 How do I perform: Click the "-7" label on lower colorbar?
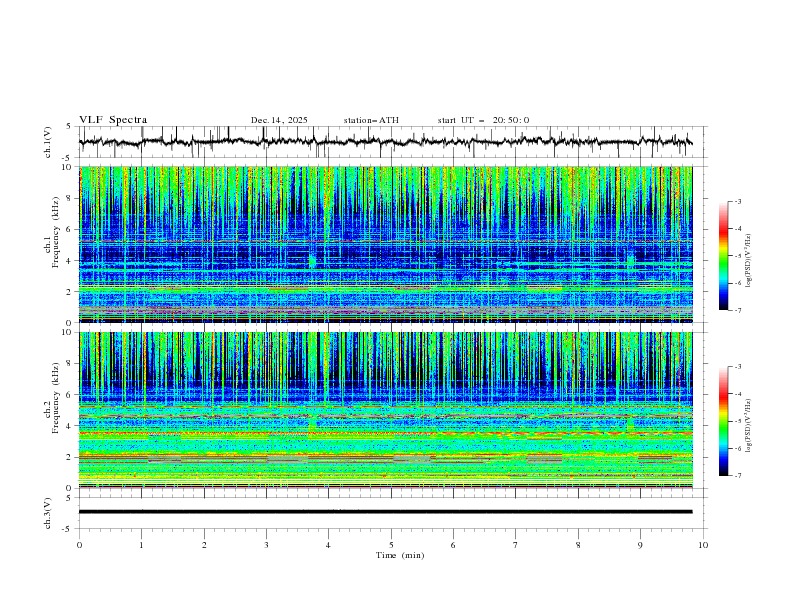737,475
